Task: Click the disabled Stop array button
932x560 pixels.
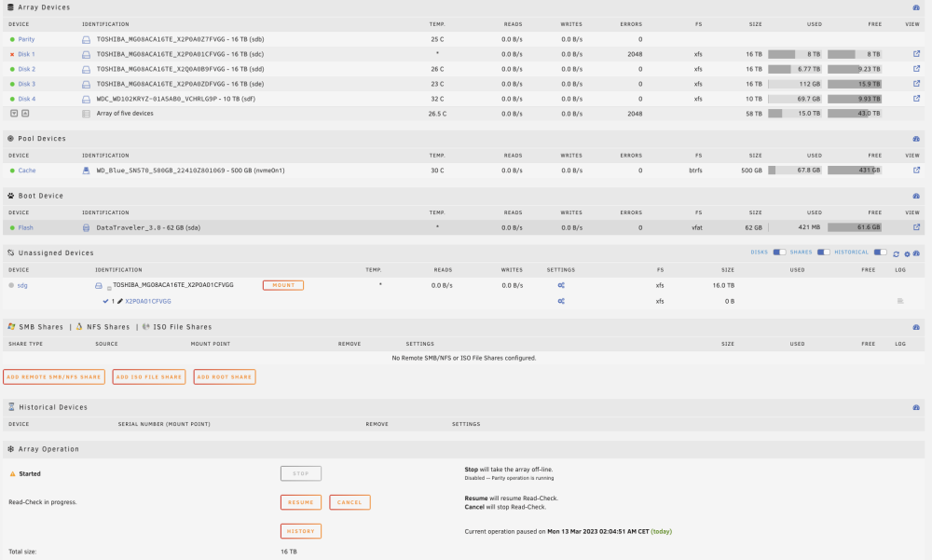Action: point(301,473)
